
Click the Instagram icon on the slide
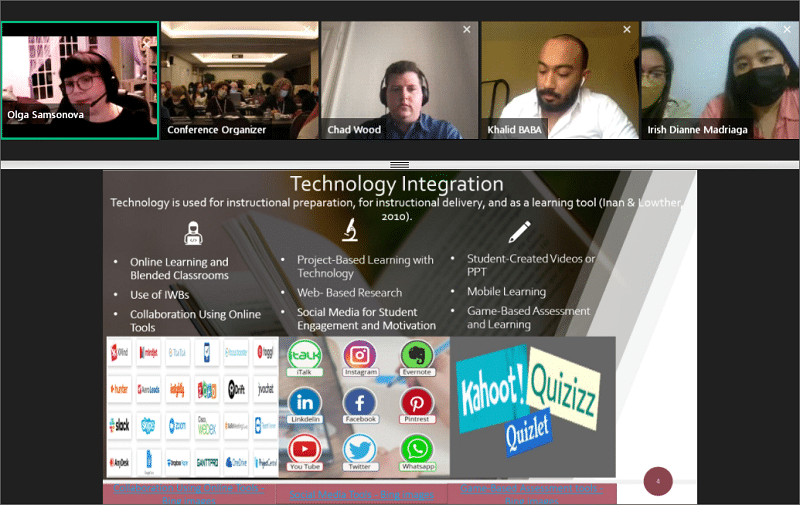coord(360,355)
